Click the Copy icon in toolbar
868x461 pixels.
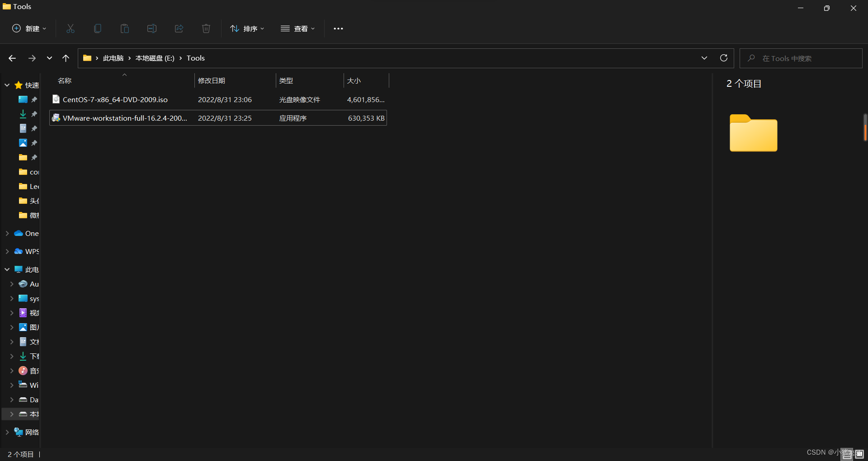pyautogui.click(x=98, y=28)
